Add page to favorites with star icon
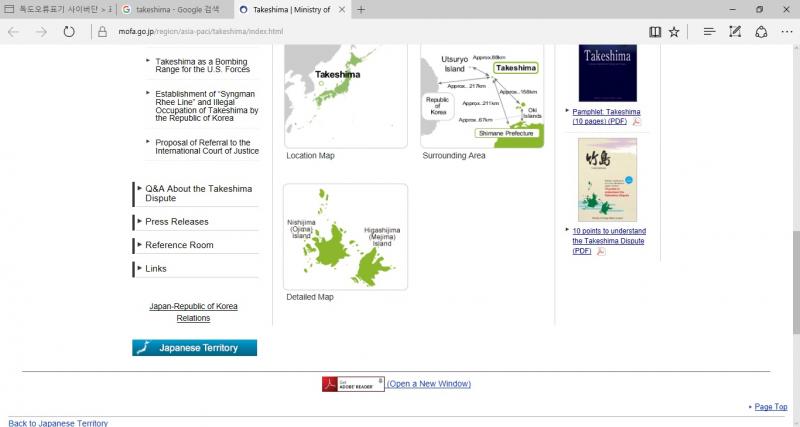The image size is (800, 427). point(675,32)
